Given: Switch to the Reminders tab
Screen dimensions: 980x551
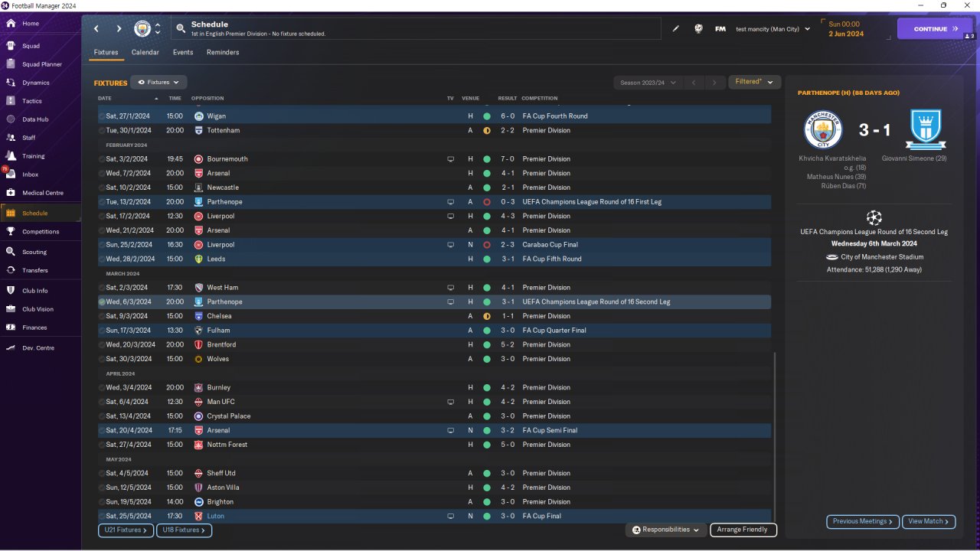Looking at the screenshot, I should click(223, 53).
